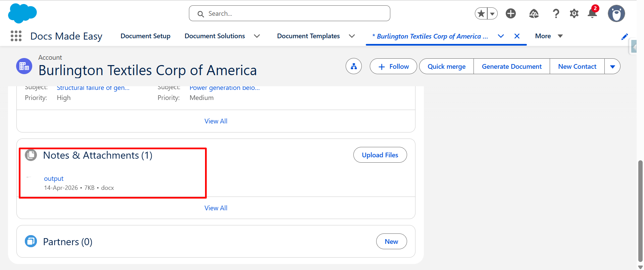The width and height of the screenshot is (644, 270).
Task: Open the Document Setup tab
Action: (146, 36)
